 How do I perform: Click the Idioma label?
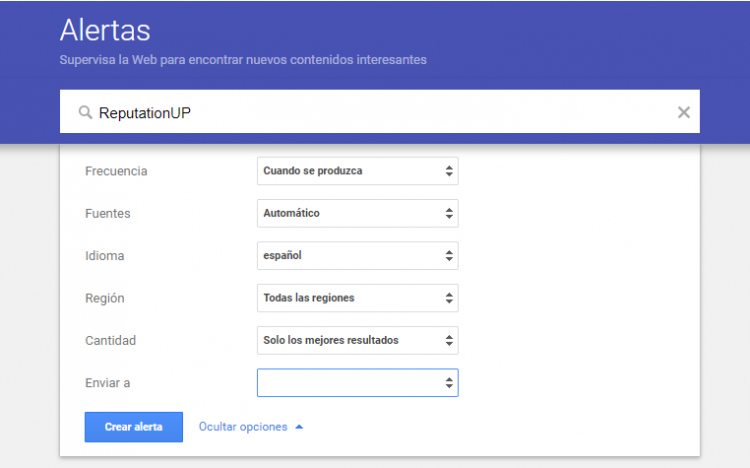click(105, 256)
